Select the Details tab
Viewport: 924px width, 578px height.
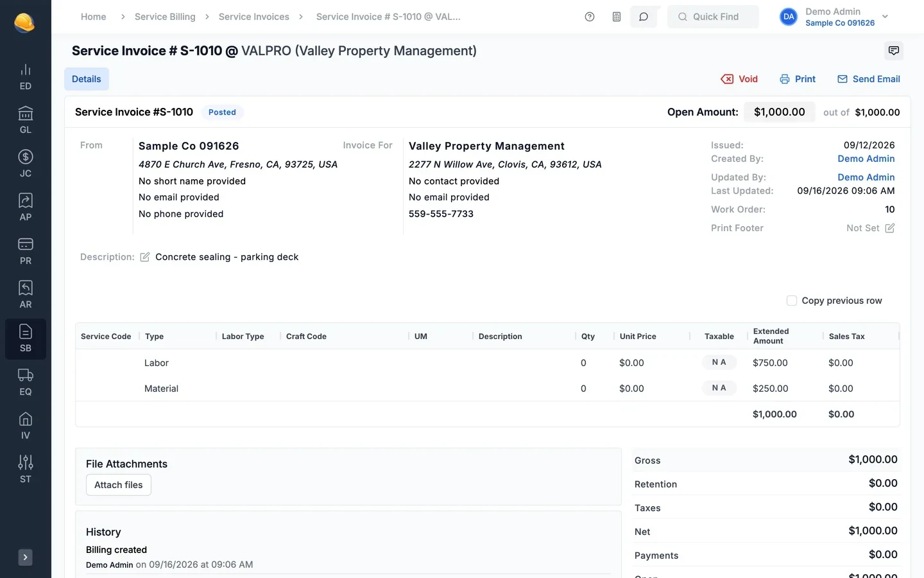(87, 79)
